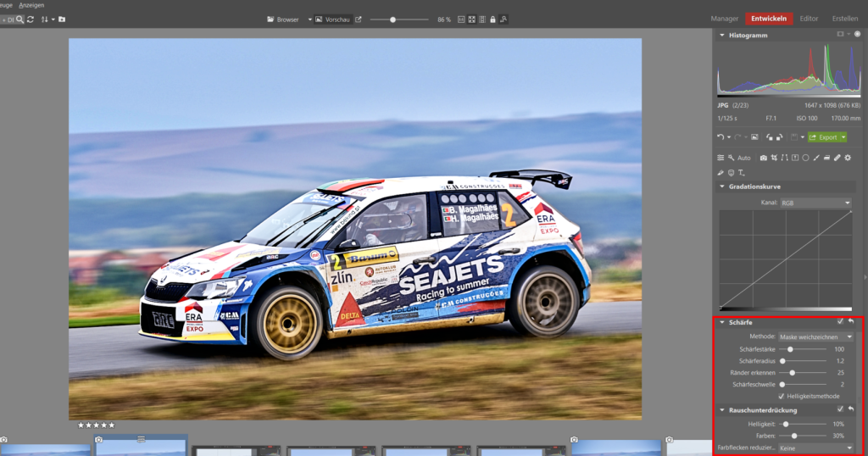
Task: Open the Export options dropdown arrow
Action: pos(843,137)
